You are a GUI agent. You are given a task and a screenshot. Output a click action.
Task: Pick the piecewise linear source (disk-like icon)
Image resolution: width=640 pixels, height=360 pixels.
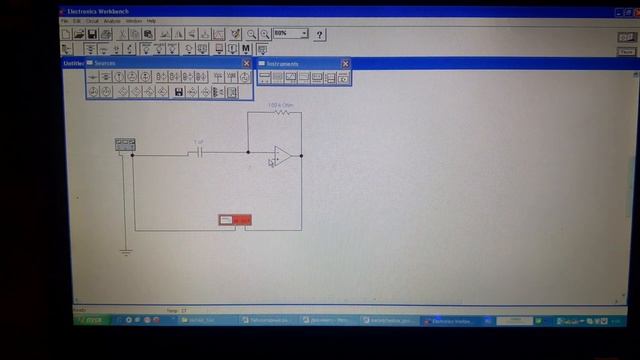pos(178,92)
